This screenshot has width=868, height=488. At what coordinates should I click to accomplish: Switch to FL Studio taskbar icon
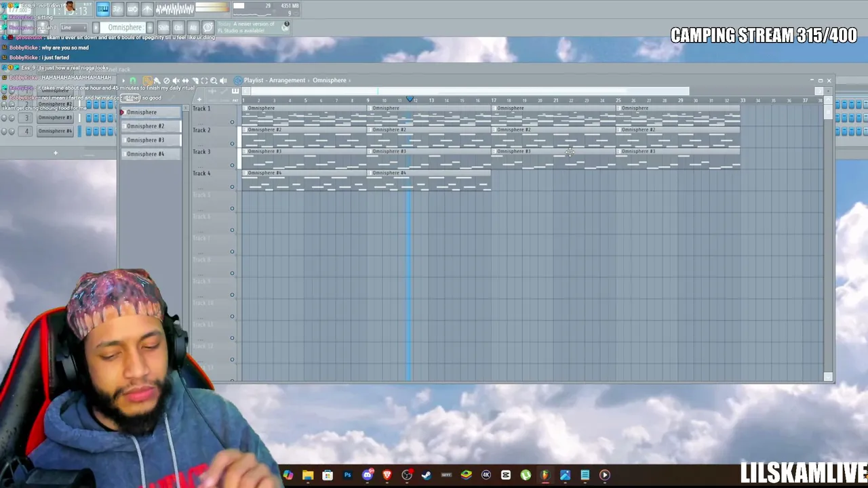click(545, 475)
